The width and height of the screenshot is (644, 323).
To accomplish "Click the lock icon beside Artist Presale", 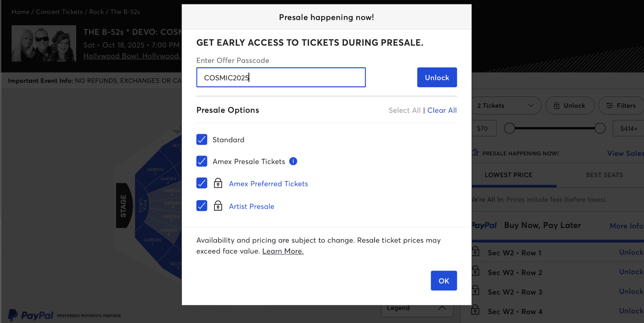I will [x=218, y=206].
